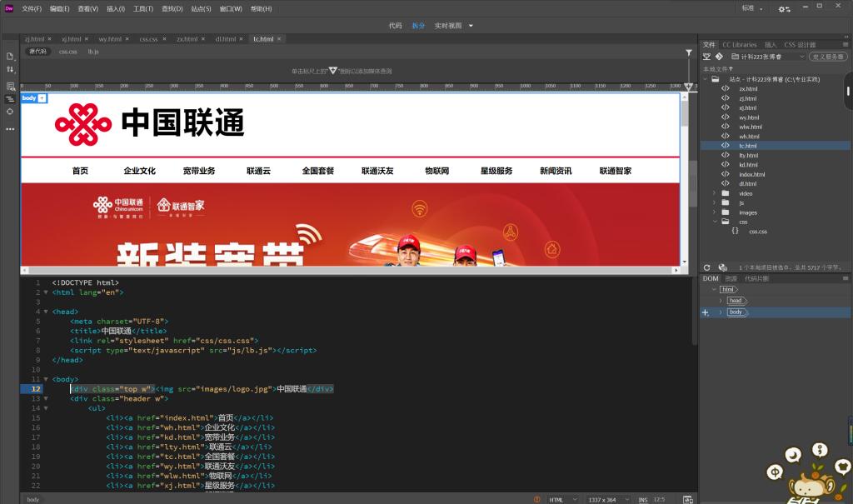Click the linting error status icon in status bar
Image resolution: width=853 pixels, height=504 pixels.
pos(536,500)
